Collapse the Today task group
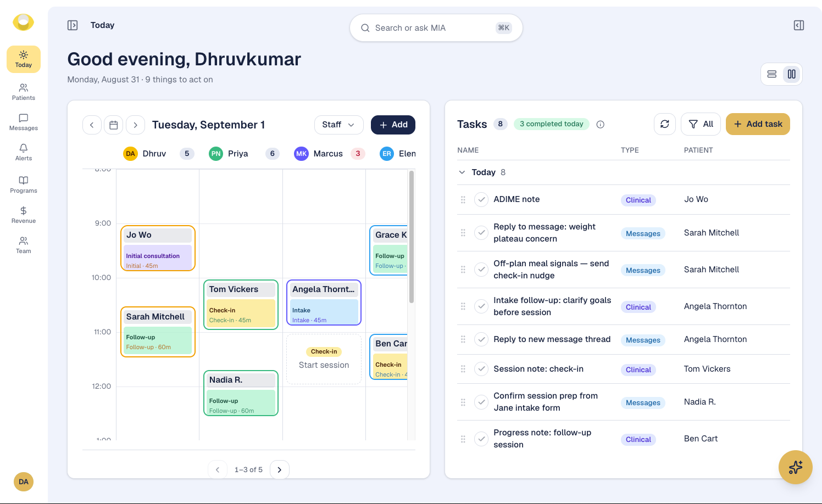Viewport: 822px width, 504px height. coord(462,172)
